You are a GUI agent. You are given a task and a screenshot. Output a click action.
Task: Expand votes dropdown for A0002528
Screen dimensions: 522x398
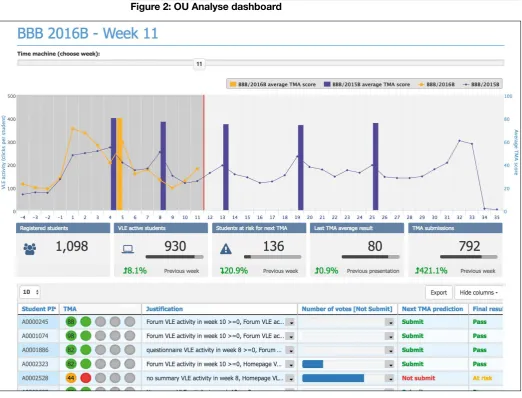tap(389, 379)
